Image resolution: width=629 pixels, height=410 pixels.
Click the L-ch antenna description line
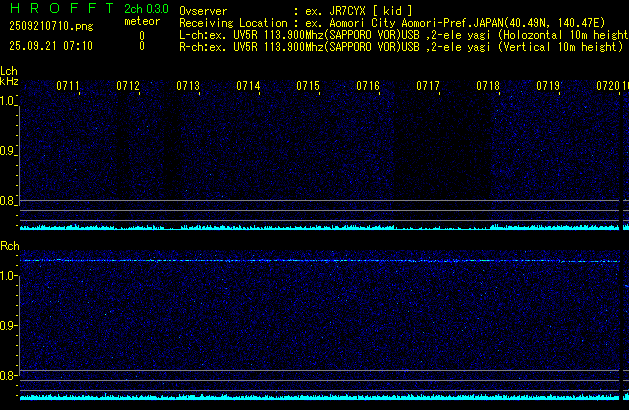[x=400, y=34]
